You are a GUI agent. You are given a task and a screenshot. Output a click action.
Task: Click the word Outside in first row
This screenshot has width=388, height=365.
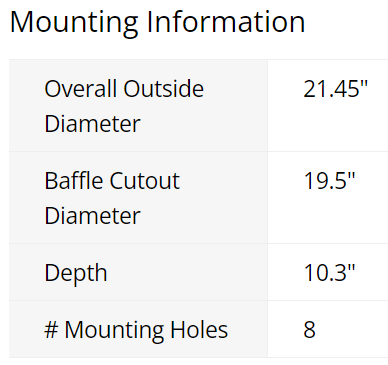point(164,89)
